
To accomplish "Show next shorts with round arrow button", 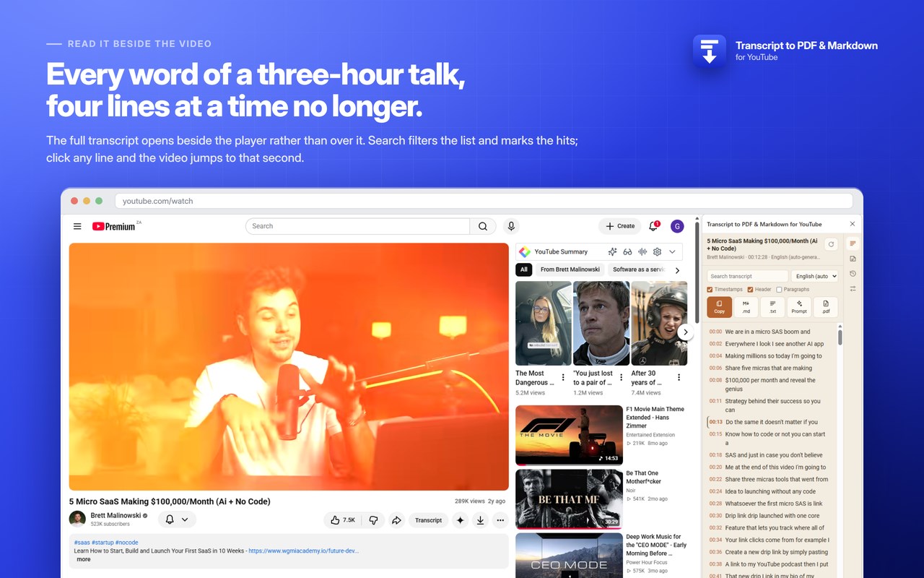I will [x=686, y=332].
